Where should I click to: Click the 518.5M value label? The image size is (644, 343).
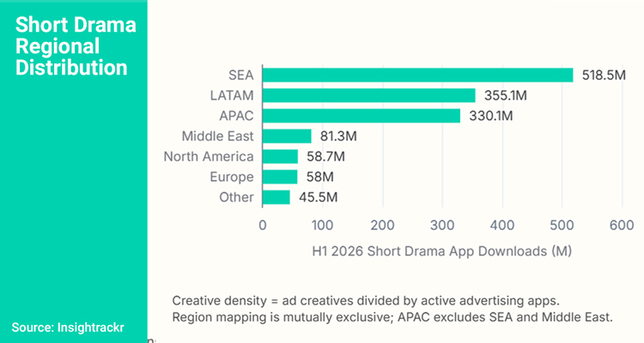[604, 75]
